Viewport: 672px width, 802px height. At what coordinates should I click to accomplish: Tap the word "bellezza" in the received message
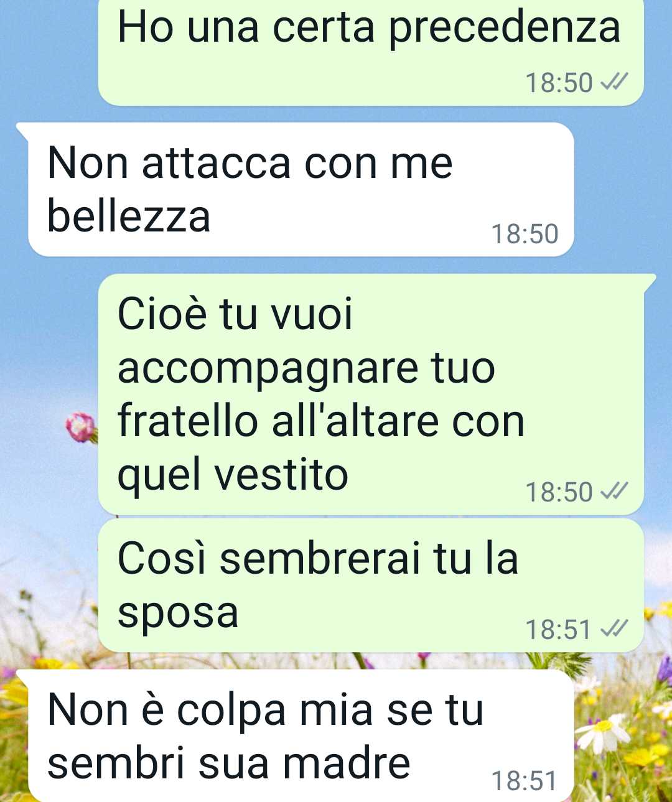pyautogui.click(x=129, y=216)
